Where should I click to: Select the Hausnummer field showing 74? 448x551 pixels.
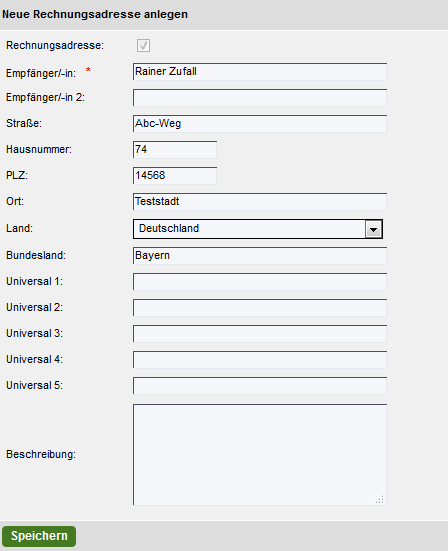[175, 150]
